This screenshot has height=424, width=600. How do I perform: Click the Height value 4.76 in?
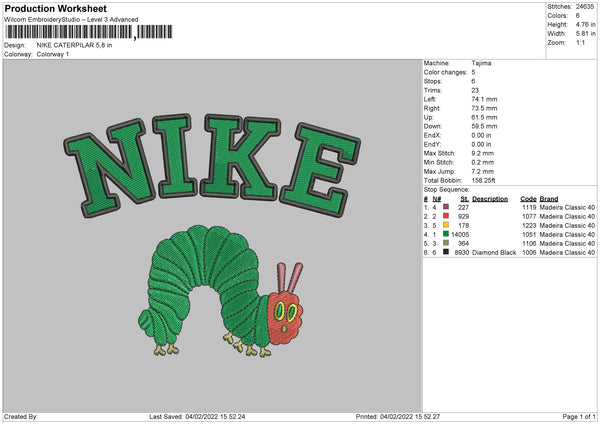(585, 24)
